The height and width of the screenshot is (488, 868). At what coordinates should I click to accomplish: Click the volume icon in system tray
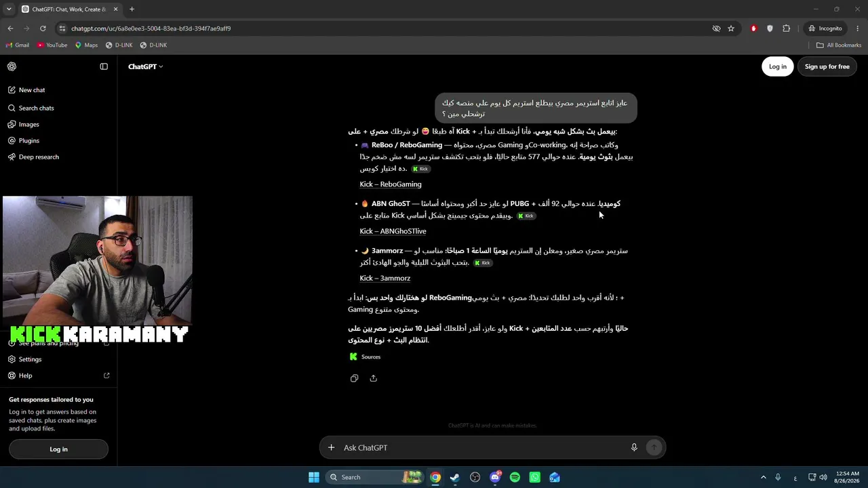(x=824, y=477)
